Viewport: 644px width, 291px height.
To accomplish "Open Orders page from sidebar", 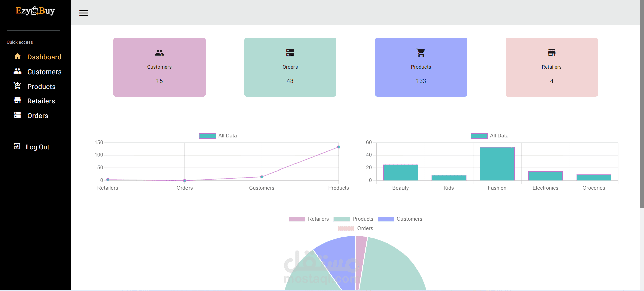I will 38,116.
